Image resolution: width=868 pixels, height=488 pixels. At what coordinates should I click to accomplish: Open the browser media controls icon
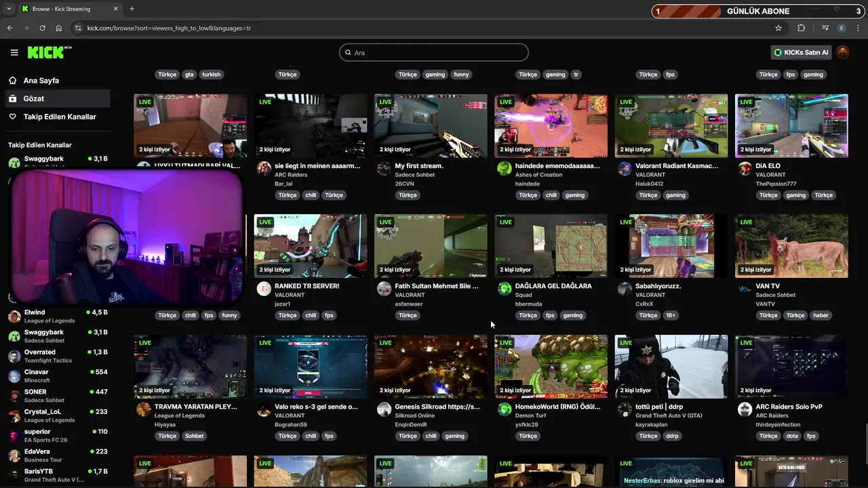[825, 28]
